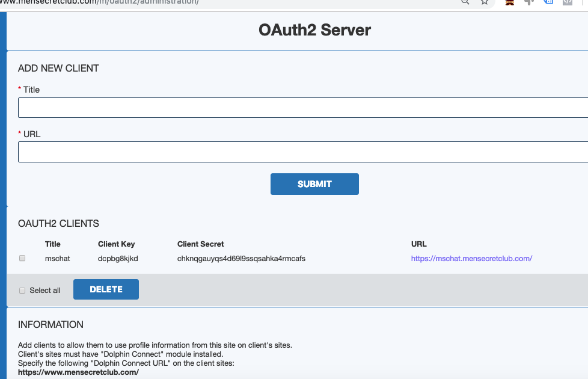588x379 pixels.
Task: Open the blue browser extension icon
Action: pos(548,2)
